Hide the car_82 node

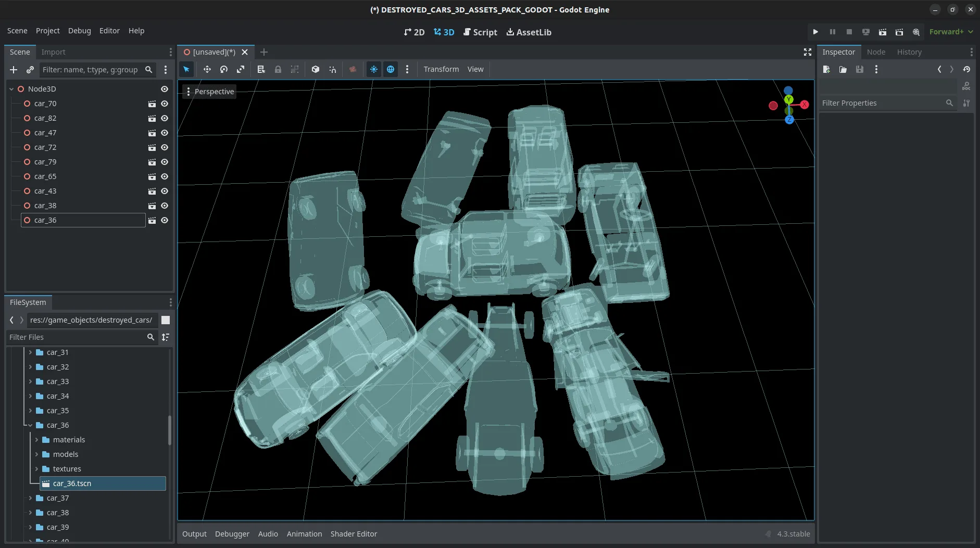click(x=165, y=119)
